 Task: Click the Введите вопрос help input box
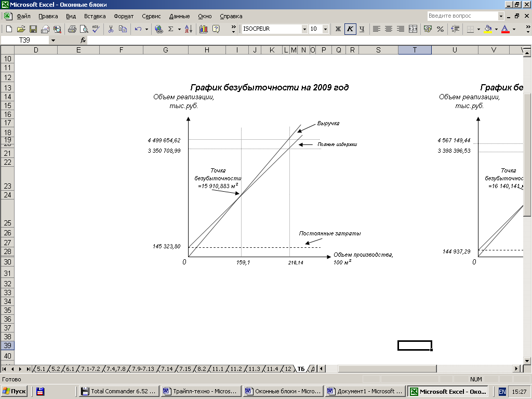click(x=462, y=16)
